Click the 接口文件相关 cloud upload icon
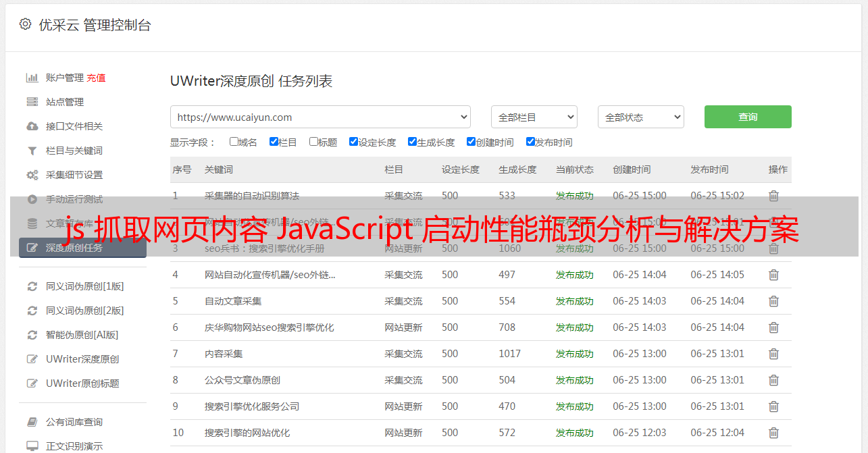The image size is (868, 453). (x=32, y=126)
